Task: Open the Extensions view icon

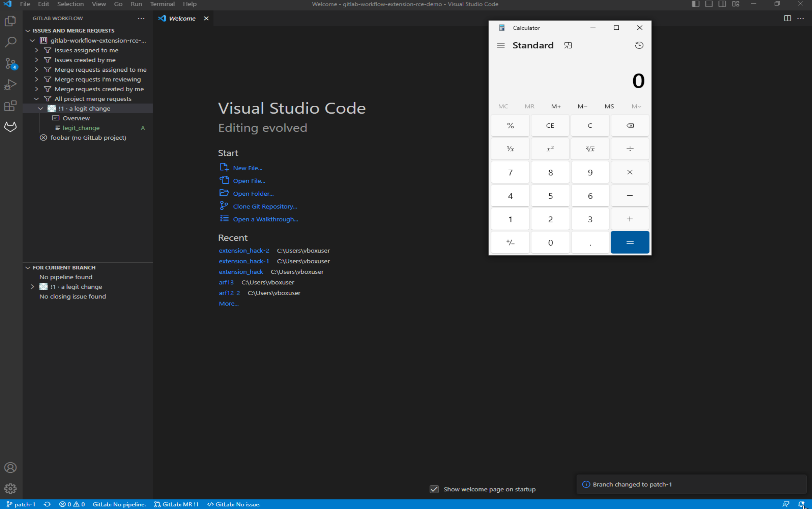Action: click(x=10, y=106)
